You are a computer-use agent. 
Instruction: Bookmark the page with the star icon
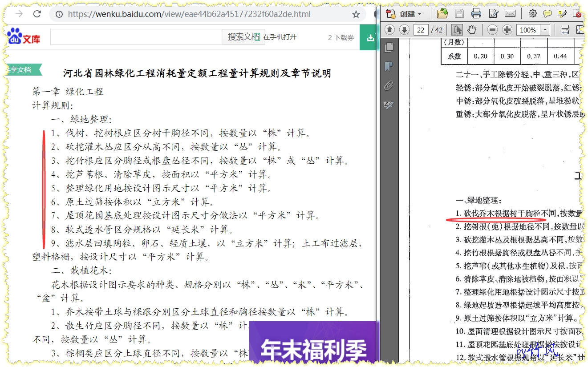[x=356, y=14]
